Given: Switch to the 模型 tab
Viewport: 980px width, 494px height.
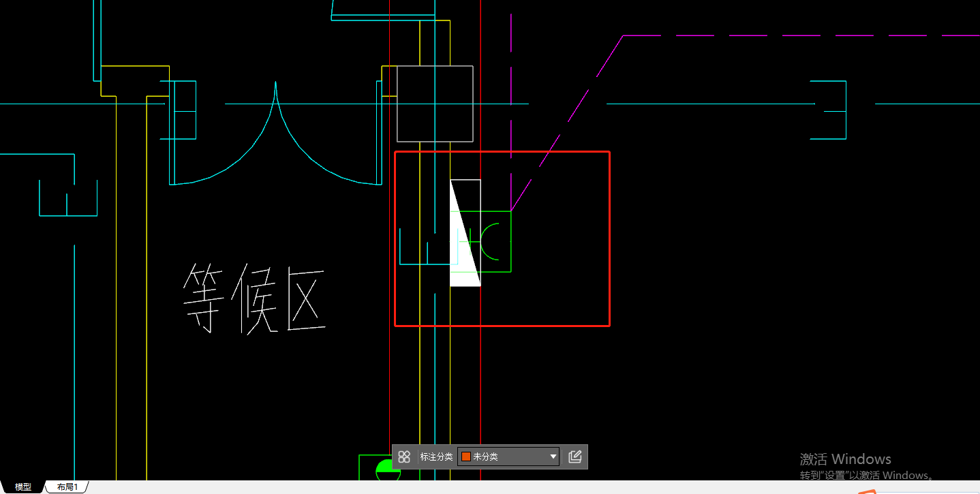Looking at the screenshot, I should point(23,487).
